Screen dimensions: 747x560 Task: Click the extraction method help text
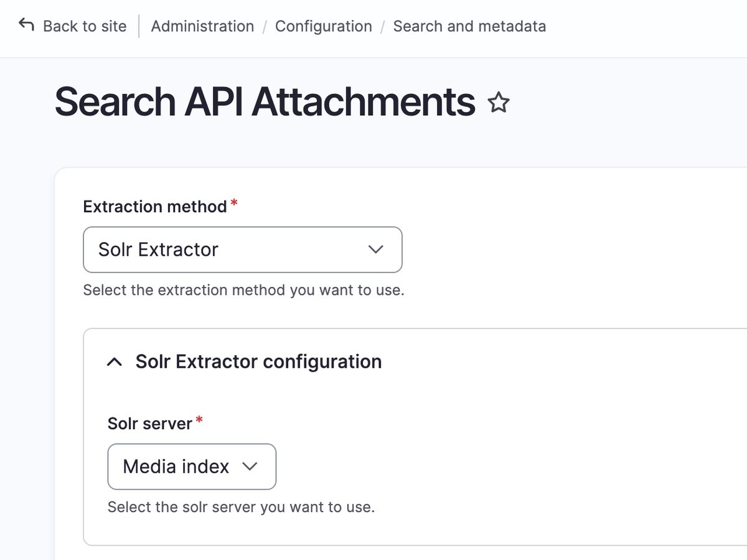coord(243,291)
